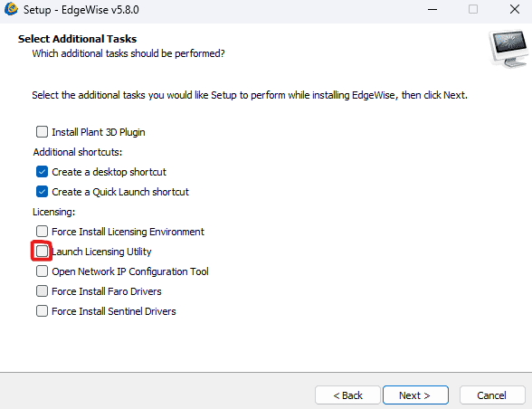The width and height of the screenshot is (532, 409).
Task: Select Force Install Faro Drivers checkbox
Action: click(42, 291)
